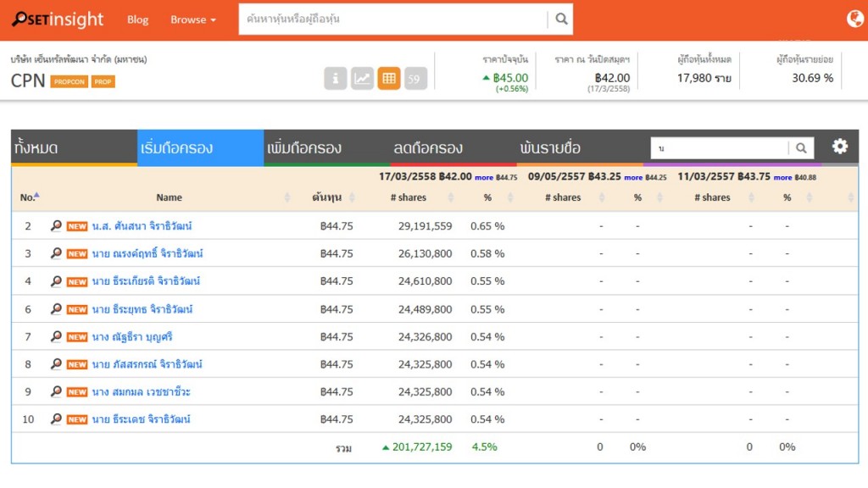This screenshot has width=868, height=488.
Task: Sort by # shares for 17/03/2558
Action: coord(409,197)
